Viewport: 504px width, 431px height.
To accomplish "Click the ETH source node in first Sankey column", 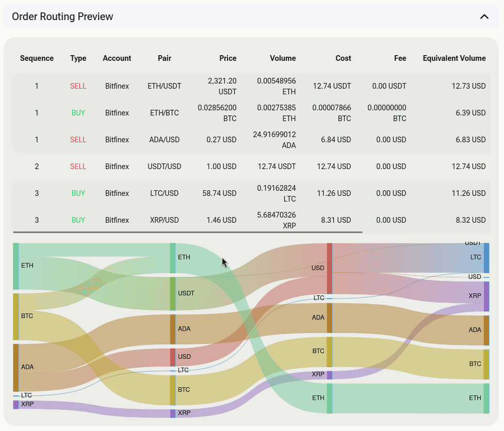I will [x=16, y=266].
